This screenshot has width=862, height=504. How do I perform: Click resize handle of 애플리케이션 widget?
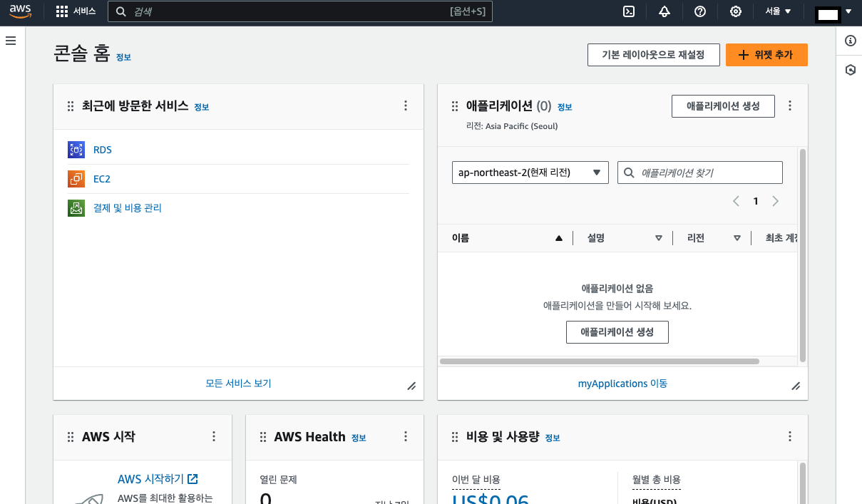(x=796, y=386)
